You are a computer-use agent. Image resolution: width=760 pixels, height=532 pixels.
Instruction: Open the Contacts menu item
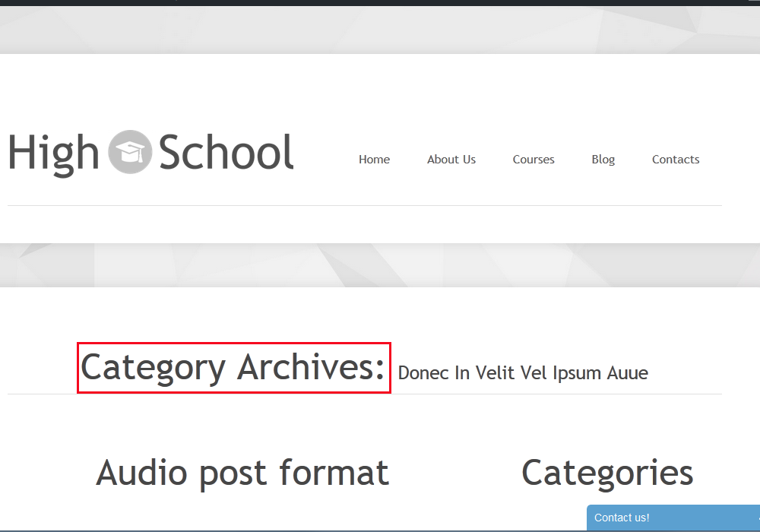[676, 160]
